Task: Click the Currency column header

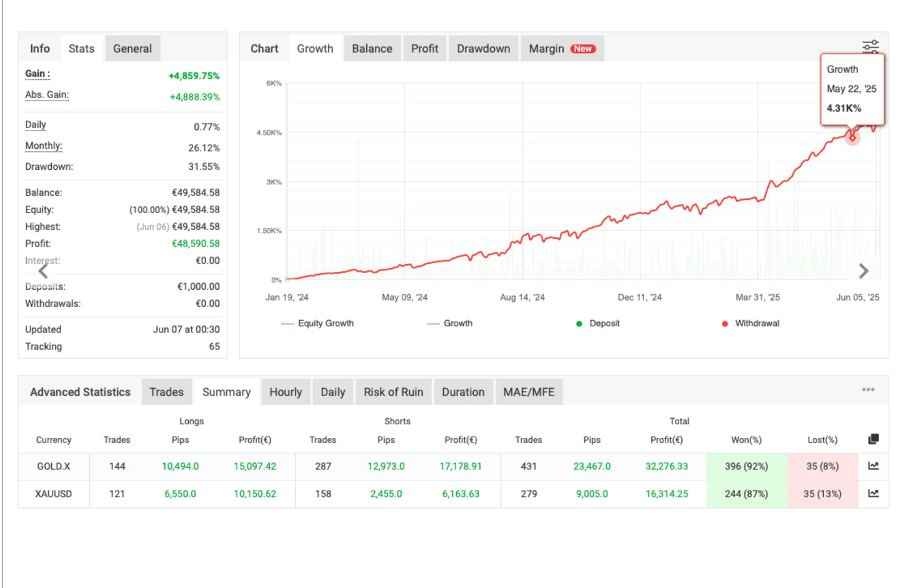Action: coord(54,440)
